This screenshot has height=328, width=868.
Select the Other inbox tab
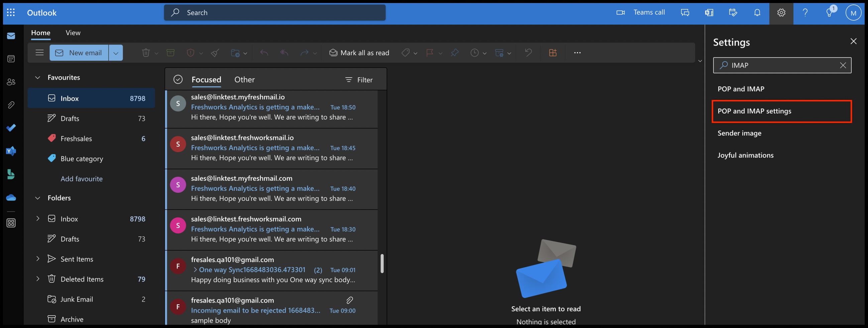(245, 80)
